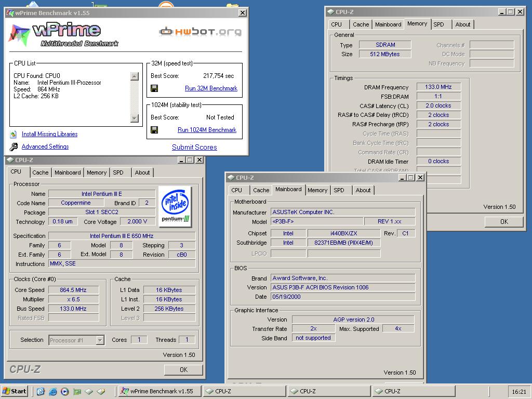The image size is (532, 399).
Task: Click memory Size value 512 MBytes
Action: point(385,54)
